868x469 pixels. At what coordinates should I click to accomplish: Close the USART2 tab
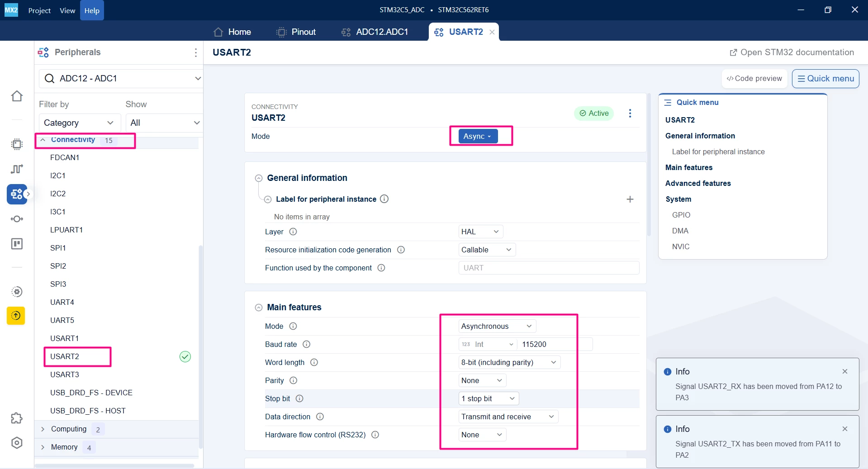coord(492,32)
